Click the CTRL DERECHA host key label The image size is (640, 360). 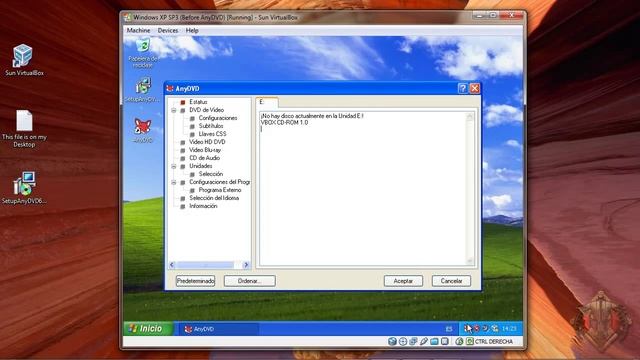point(494,342)
